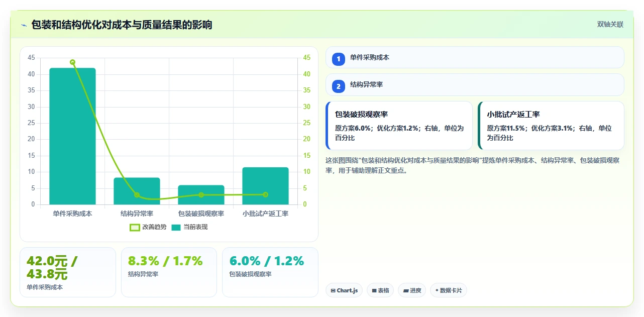Click the title 包装和结构优化对成本与质量结果的影响
This screenshot has height=317, width=644.
[x=122, y=25]
